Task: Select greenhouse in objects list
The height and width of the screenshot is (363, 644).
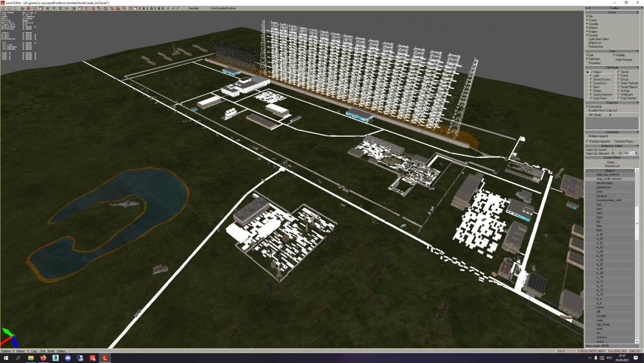Action: pos(610,188)
